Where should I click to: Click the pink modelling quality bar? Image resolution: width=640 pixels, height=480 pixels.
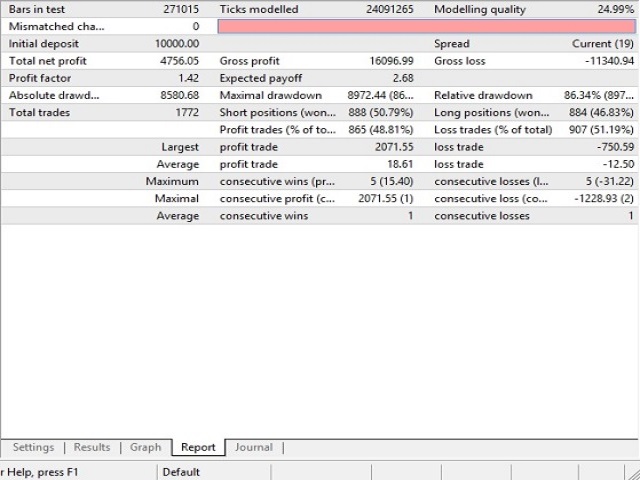tap(426, 26)
